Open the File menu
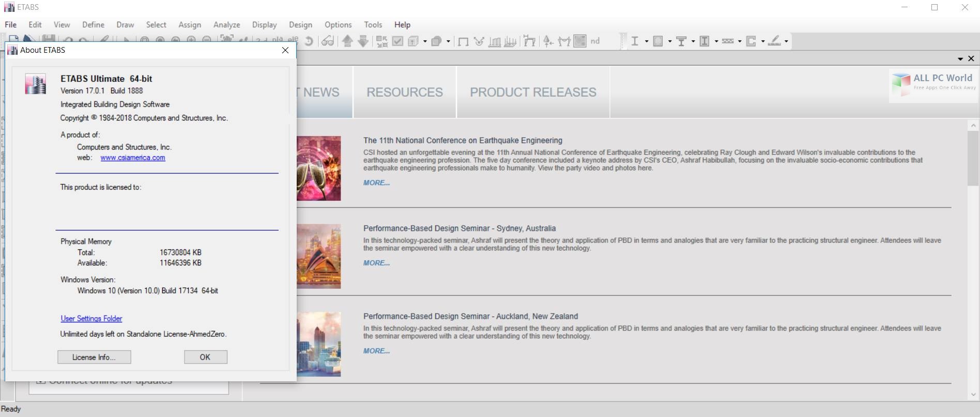Viewport: 980px width, 417px height. tap(10, 24)
